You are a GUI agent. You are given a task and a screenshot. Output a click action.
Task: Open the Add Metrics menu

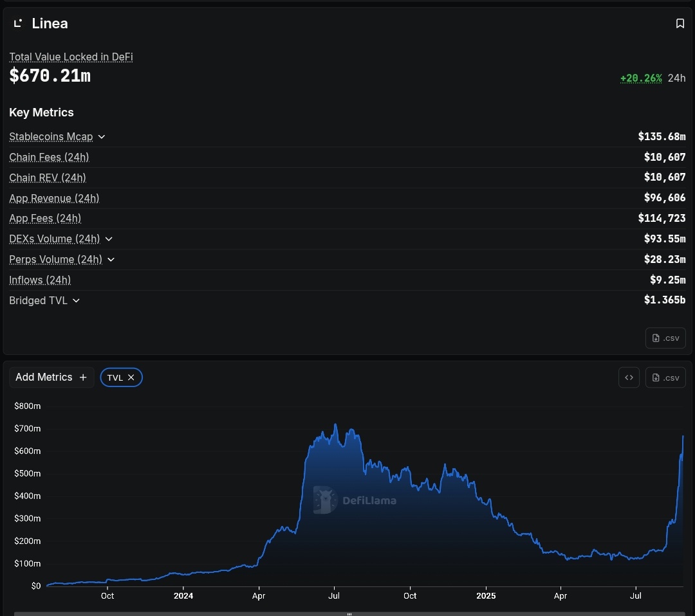pos(51,377)
